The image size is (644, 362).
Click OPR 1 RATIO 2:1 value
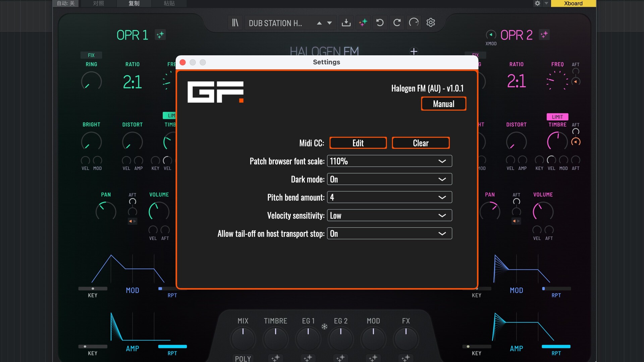pos(132,82)
